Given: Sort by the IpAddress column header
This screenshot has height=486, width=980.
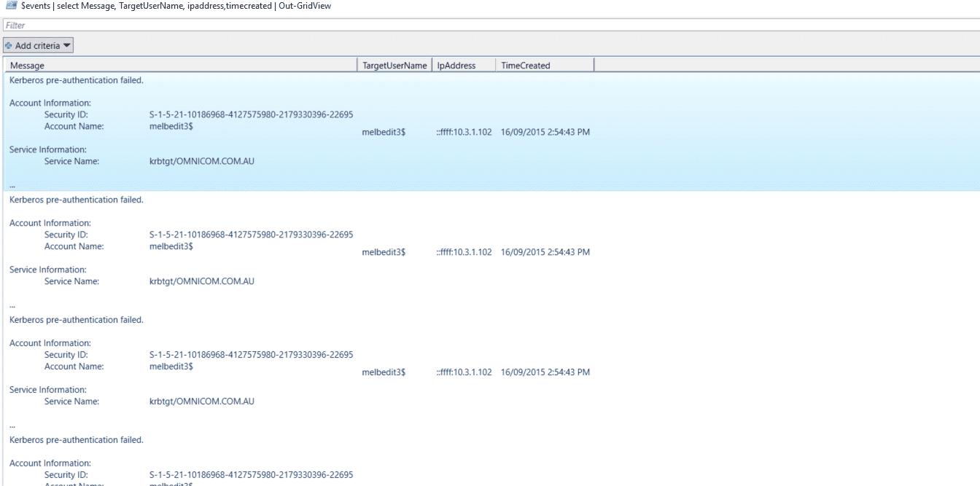Looking at the screenshot, I should pyautogui.click(x=454, y=65).
